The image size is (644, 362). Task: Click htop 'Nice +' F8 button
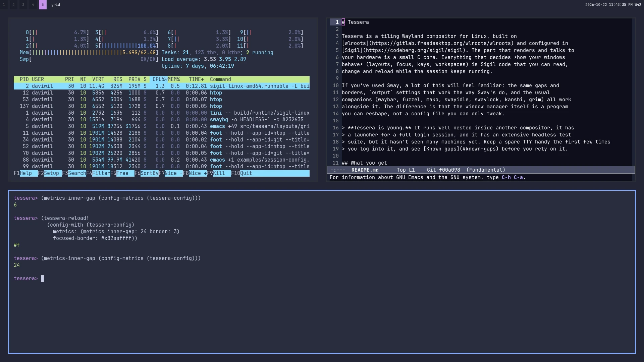(x=195, y=173)
